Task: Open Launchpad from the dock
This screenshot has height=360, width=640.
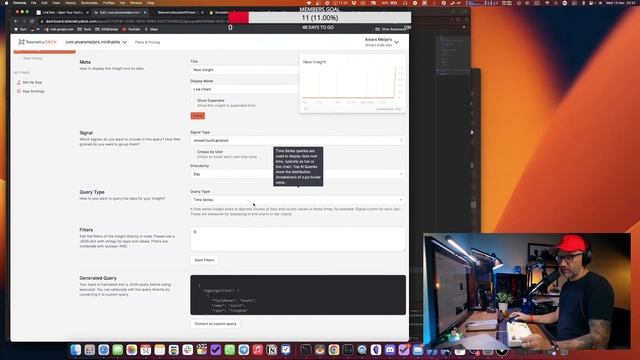Action: point(90,350)
